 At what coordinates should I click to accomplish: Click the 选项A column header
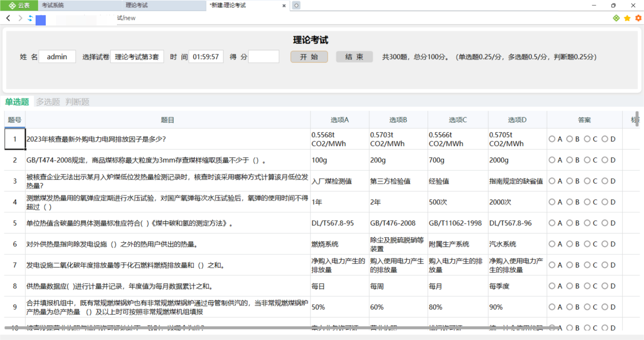[x=340, y=120]
